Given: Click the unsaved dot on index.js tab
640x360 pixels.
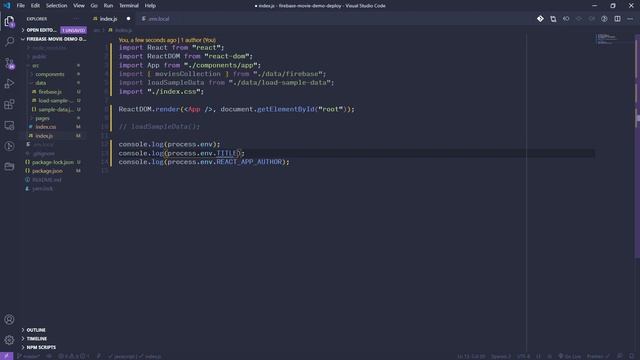Looking at the screenshot, I should [128, 19].
